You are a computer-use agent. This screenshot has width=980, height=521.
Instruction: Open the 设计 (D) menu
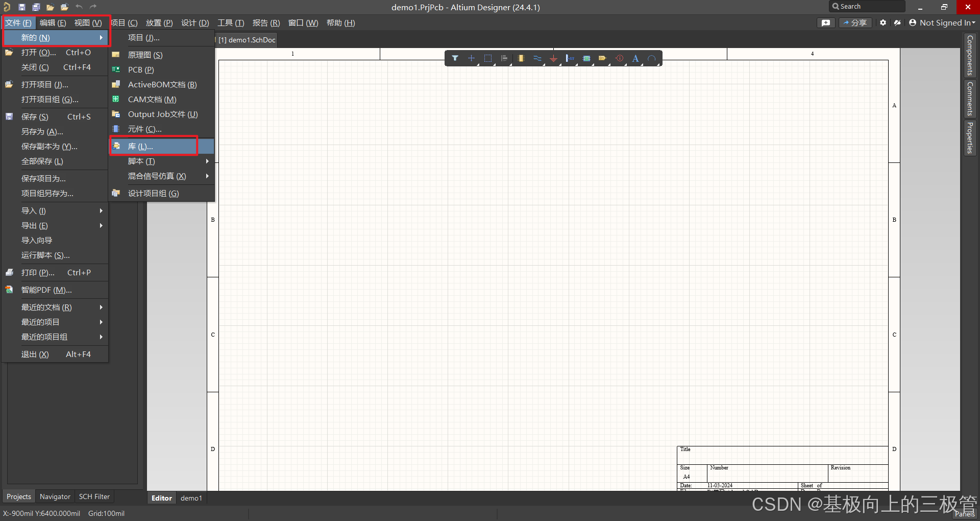click(x=195, y=22)
